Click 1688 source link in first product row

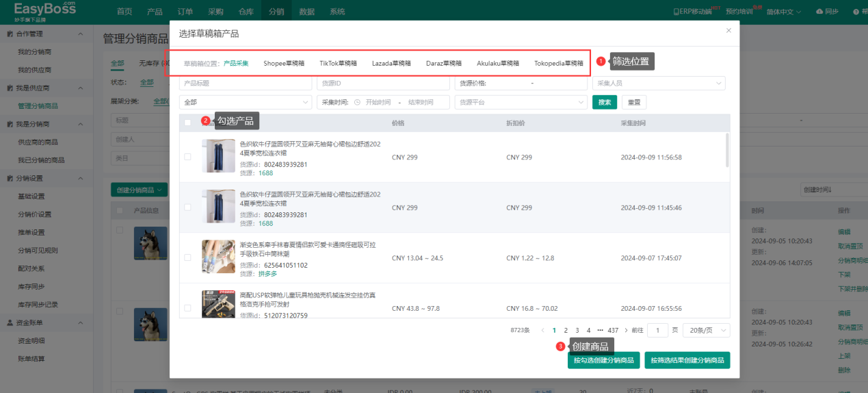(x=265, y=173)
